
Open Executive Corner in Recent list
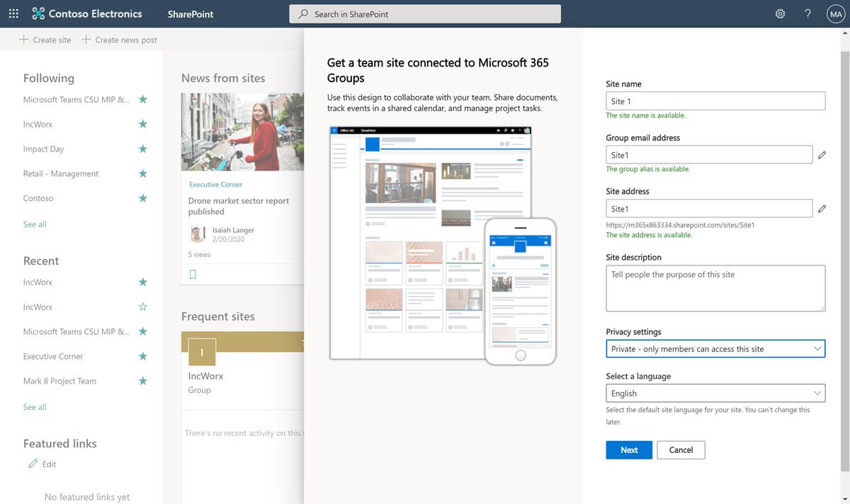click(x=53, y=356)
